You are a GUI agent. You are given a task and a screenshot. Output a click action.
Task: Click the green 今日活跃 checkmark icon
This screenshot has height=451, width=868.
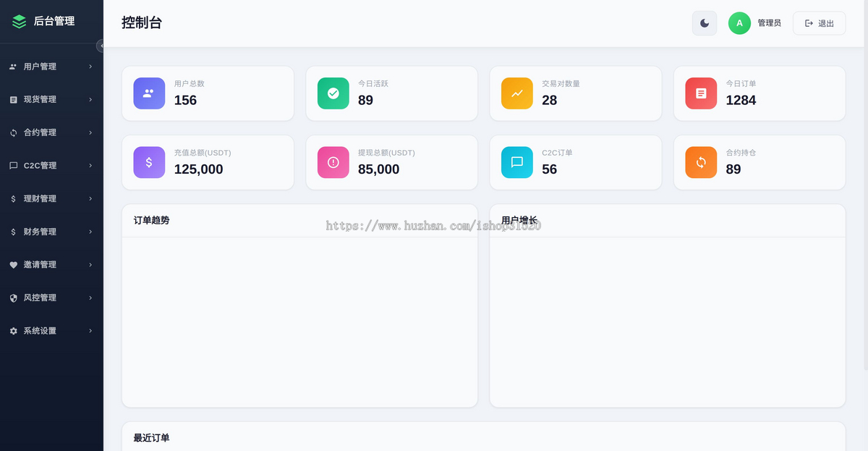(x=333, y=93)
